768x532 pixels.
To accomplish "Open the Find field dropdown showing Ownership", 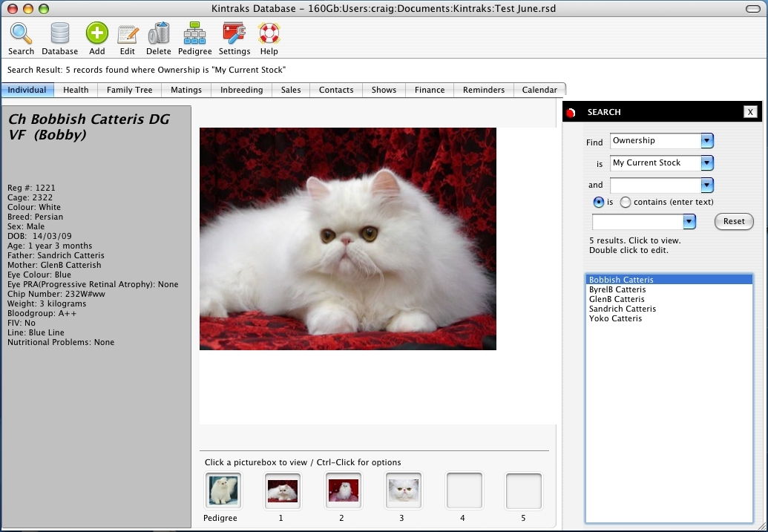I will pos(706,140).
